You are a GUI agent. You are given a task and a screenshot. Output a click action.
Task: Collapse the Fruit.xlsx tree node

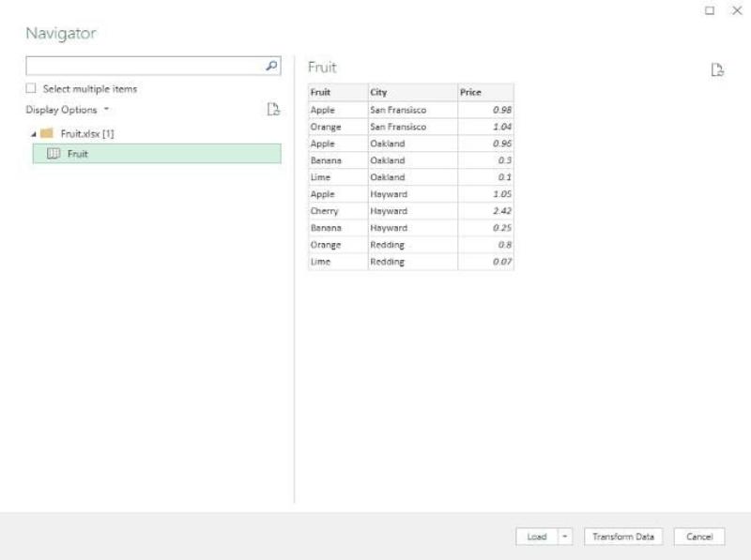pos(31,133)
